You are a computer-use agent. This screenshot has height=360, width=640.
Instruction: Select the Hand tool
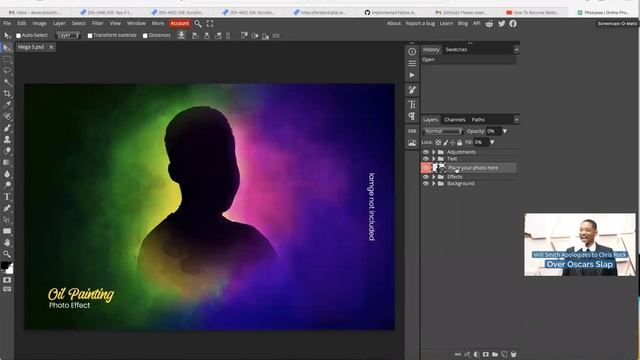click(7, 242)
